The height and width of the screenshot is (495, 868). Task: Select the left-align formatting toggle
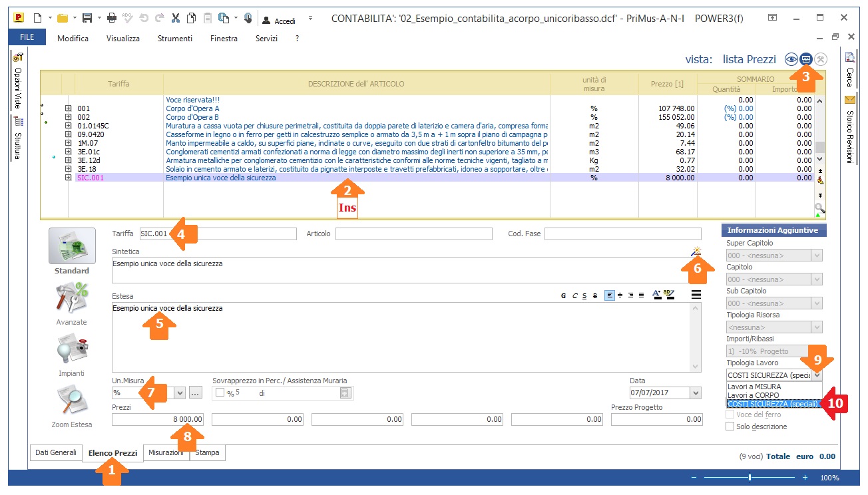(610, 295)
